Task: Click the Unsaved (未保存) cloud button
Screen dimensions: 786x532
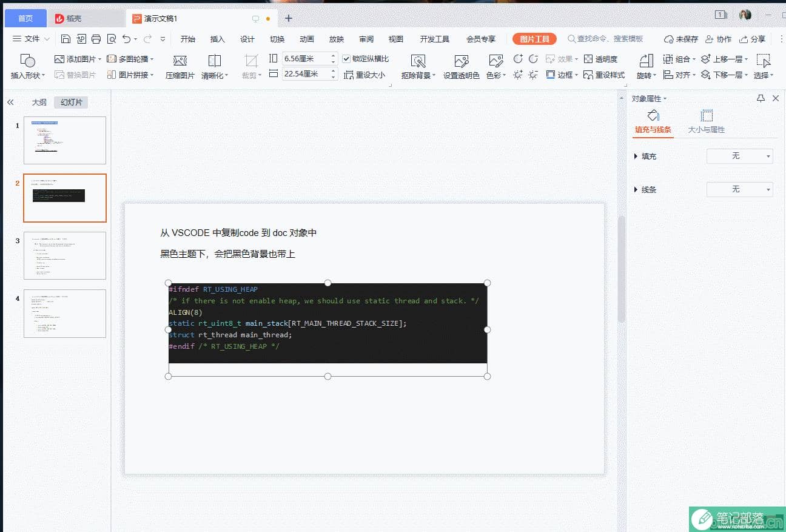Action: [x=680, y=39]
